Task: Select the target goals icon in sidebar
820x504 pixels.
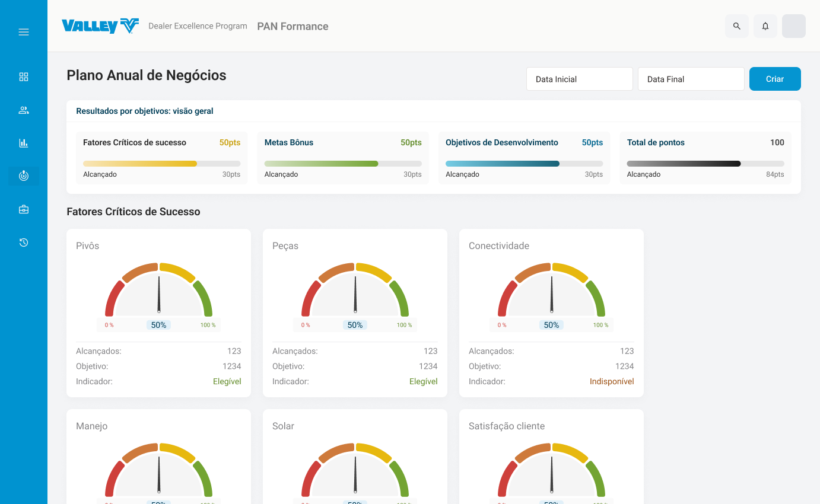Action: pos(24,176)
